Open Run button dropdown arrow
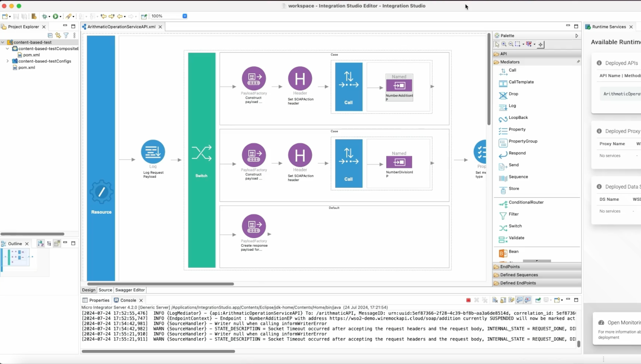 point(60,17)
